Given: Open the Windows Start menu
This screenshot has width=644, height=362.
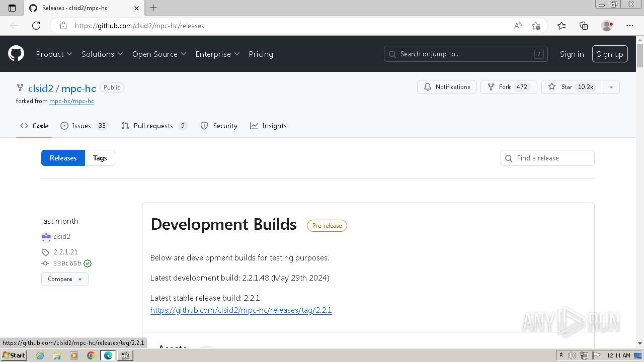Looking at the screenshot, I should point(14,355).
